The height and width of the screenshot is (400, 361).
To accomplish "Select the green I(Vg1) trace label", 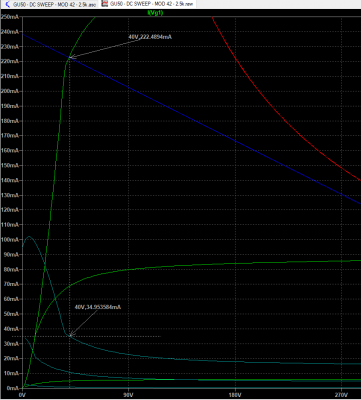I will [155, 13].
